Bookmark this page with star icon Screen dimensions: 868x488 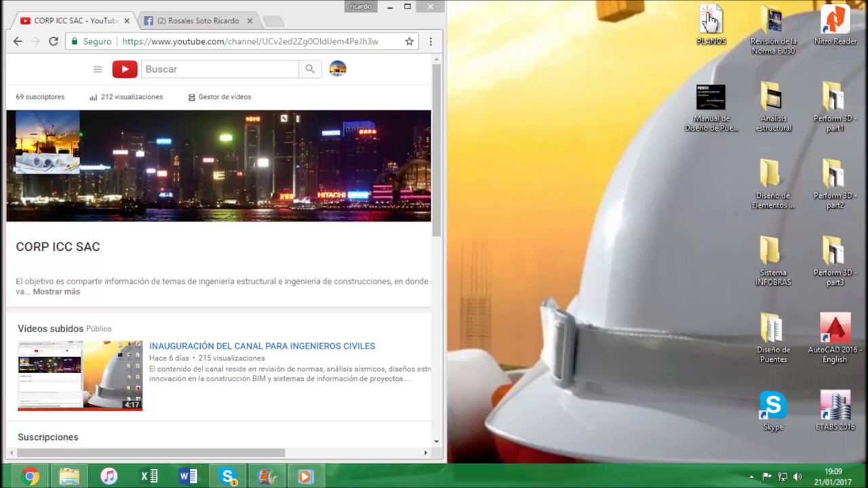[409, 41]
